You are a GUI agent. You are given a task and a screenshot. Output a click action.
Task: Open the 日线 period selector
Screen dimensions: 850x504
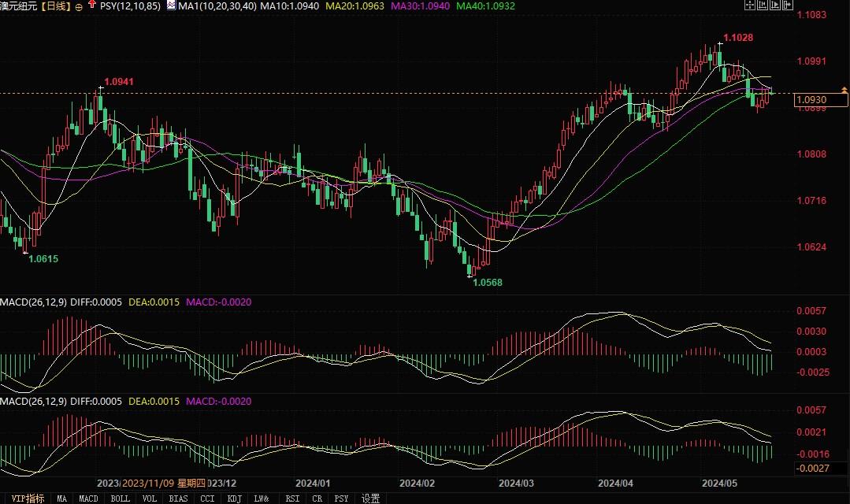click(x=57, y=6)
